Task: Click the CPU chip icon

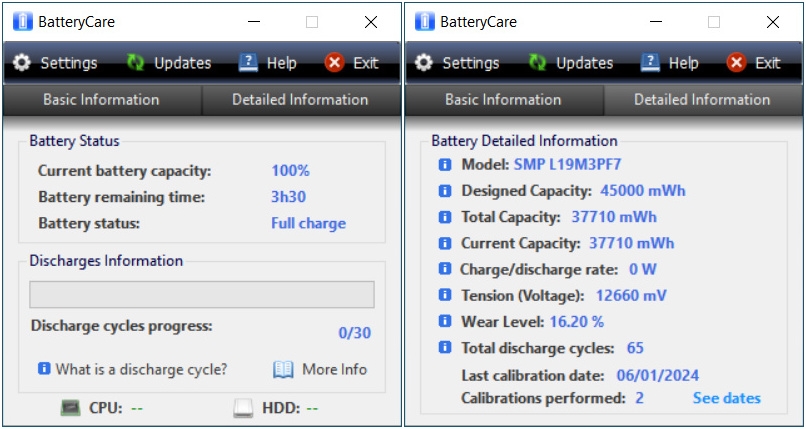Action: click(71, 408)
